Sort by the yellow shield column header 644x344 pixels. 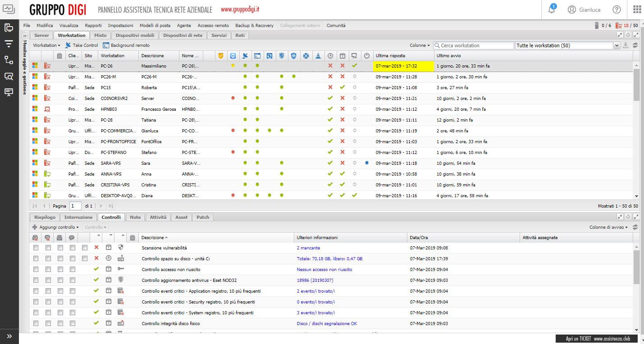[x=220, y=56]
